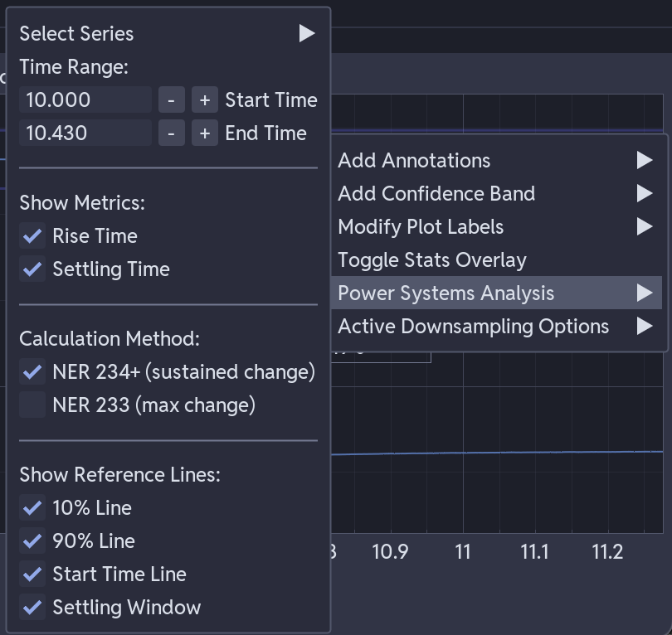Click the arrow next to Select Series

pyautogui.click(x=306, y=33)
